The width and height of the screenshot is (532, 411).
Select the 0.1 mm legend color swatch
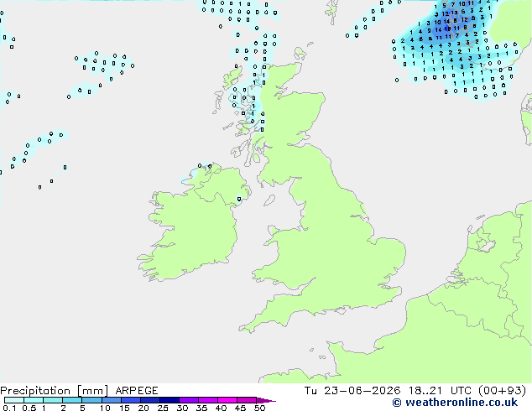(14, 400)
